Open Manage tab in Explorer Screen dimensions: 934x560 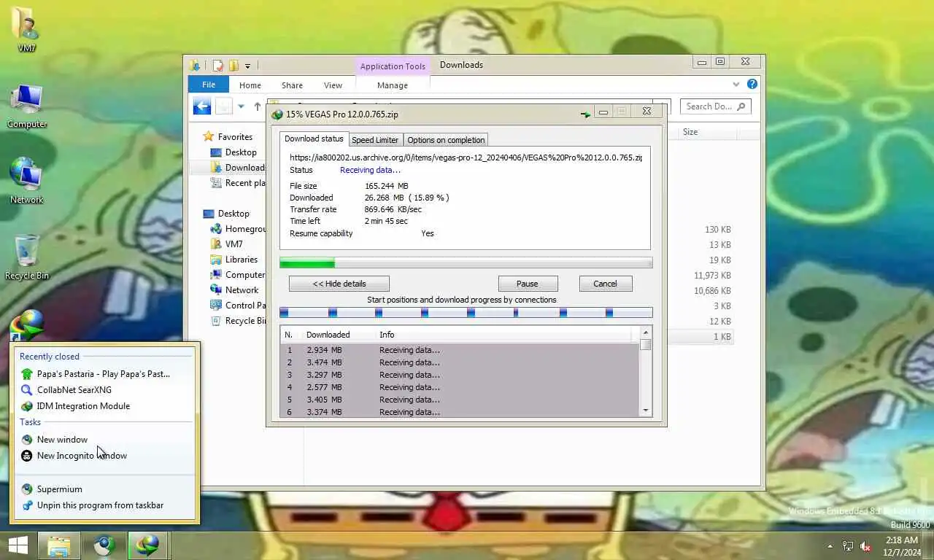pyautogui.click(x=393, y=85)
